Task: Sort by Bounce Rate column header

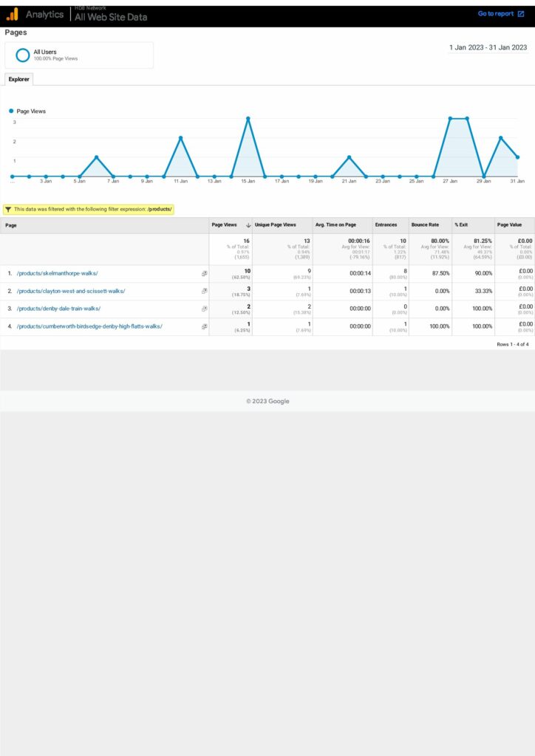Action: click(425, 225)
